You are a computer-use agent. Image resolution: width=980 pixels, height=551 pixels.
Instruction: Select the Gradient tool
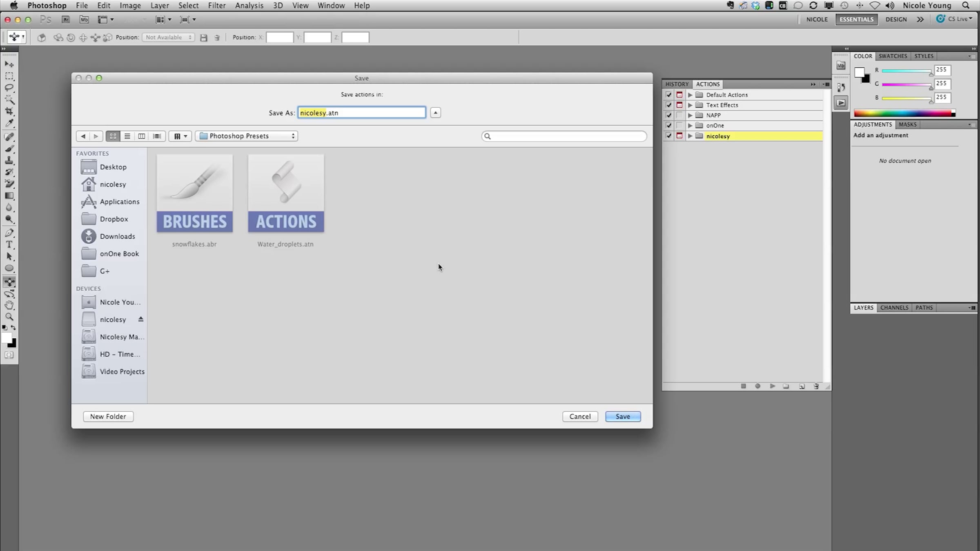[x=9, y=196]
